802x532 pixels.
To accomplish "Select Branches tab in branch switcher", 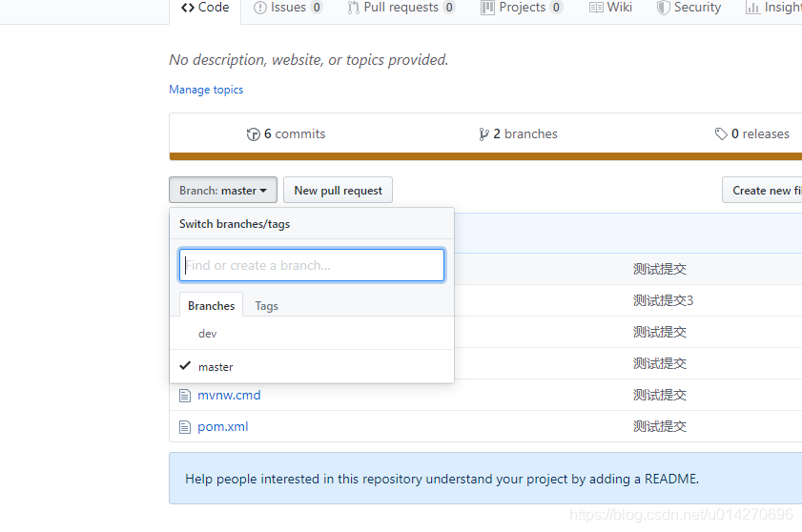I will (x=212, y=305).
